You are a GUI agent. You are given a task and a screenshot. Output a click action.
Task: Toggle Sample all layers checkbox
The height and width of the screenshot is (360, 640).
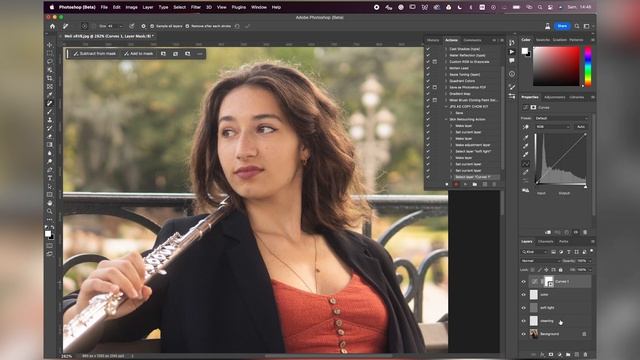(152, 26)
